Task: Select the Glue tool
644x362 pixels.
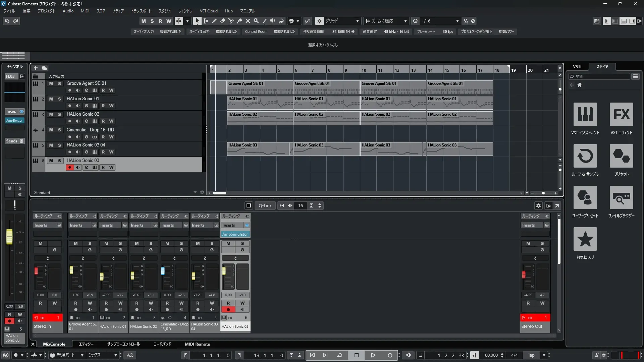Action: point(239,21)
